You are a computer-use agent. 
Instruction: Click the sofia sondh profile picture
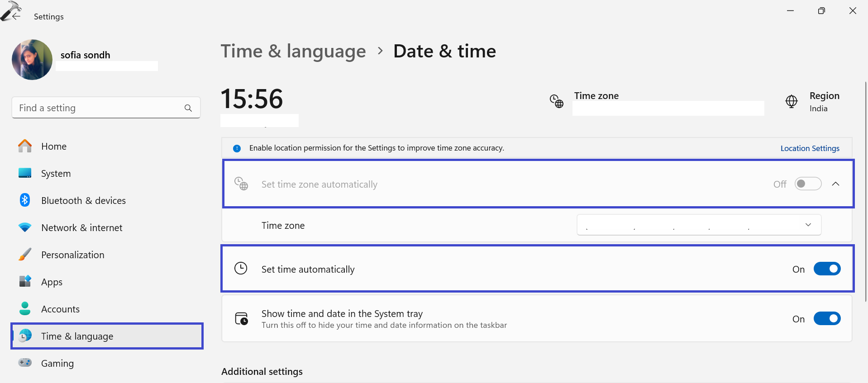(32, 60)
